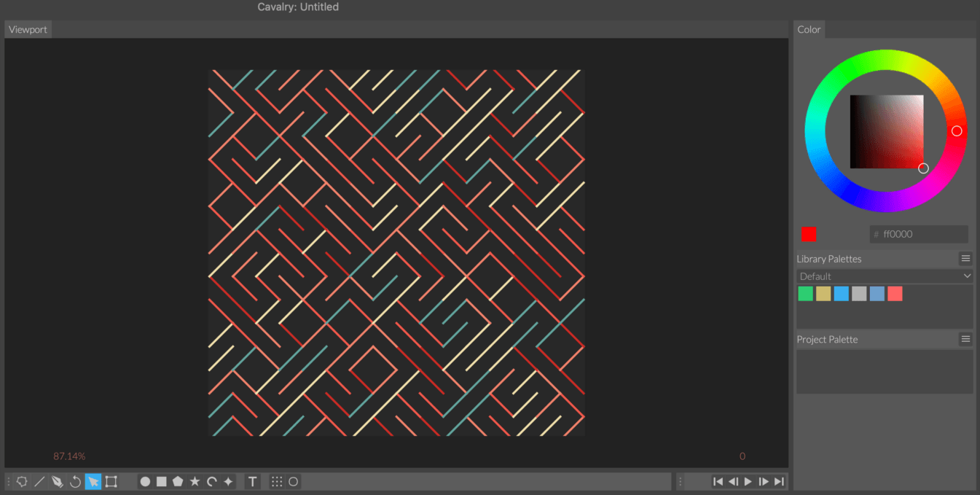Pick the Rectangle shape tool

161,481
